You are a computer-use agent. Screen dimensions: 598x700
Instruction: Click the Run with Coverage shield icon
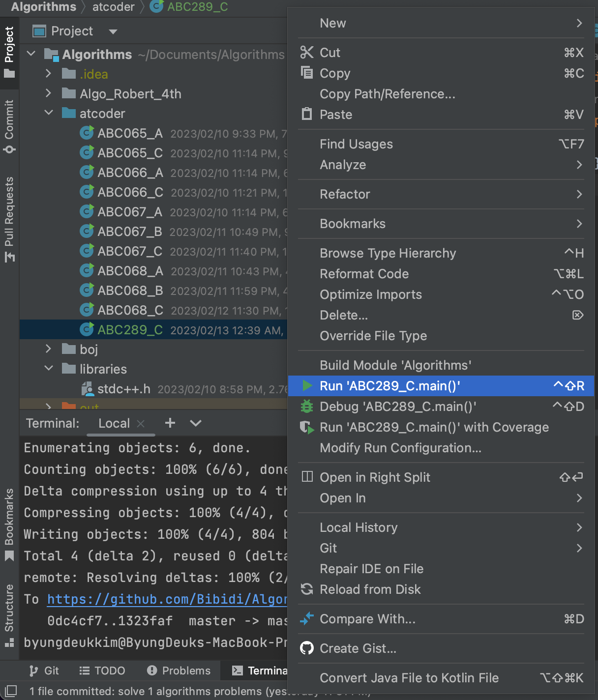click(307, 427)
